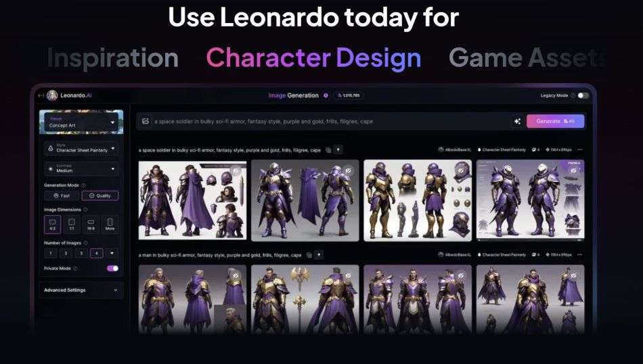
Task: Switch to the Game Assets tab
Action: (527, 58)
